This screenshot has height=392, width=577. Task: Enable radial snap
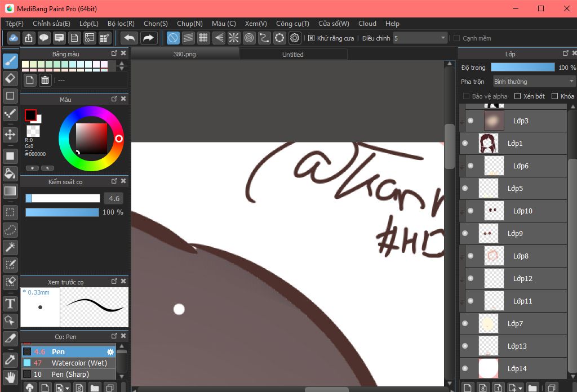pyautogui.click(x=234, y=38)
